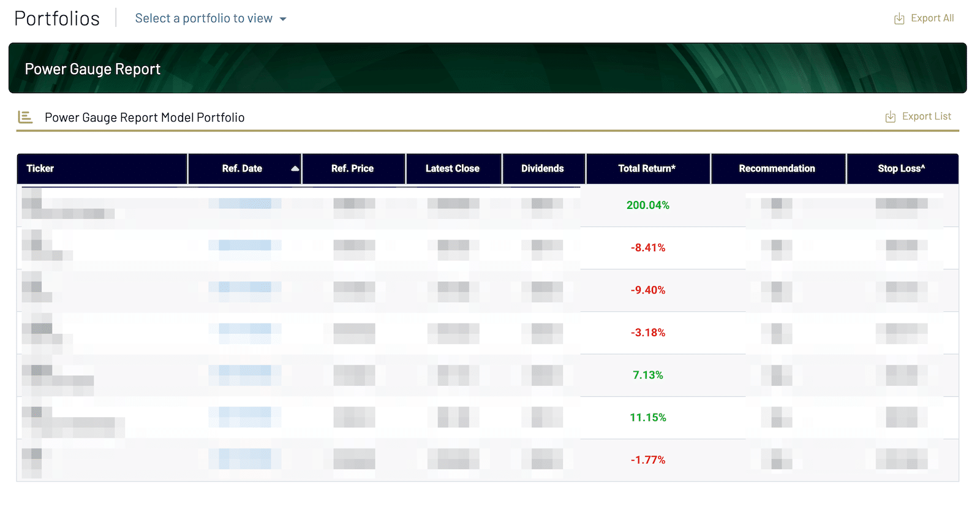Select the Dividends column header

click(x=542, y=168)
